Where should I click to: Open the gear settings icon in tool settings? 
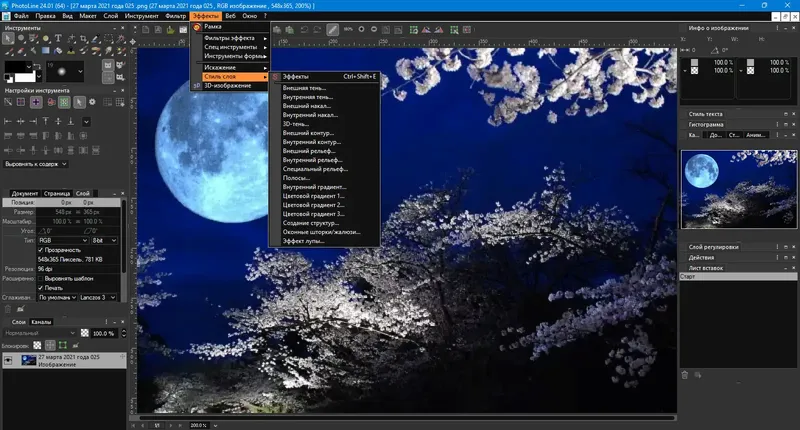point(92,102)
